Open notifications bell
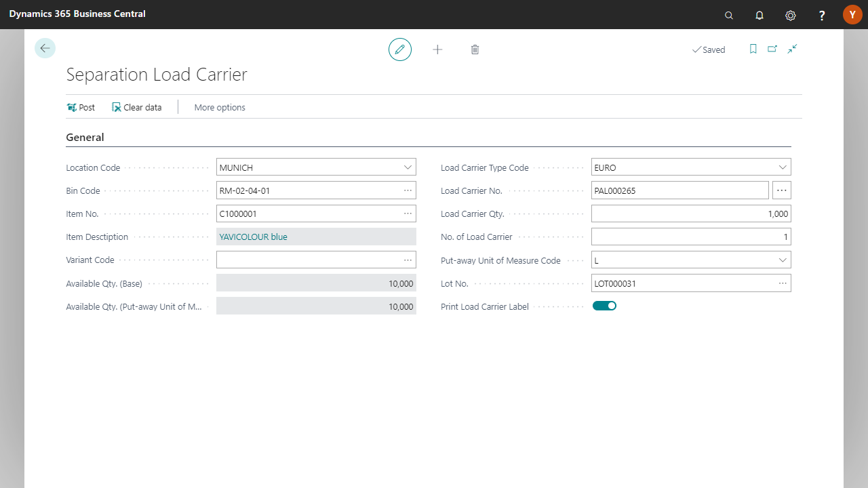 (759, 15)
